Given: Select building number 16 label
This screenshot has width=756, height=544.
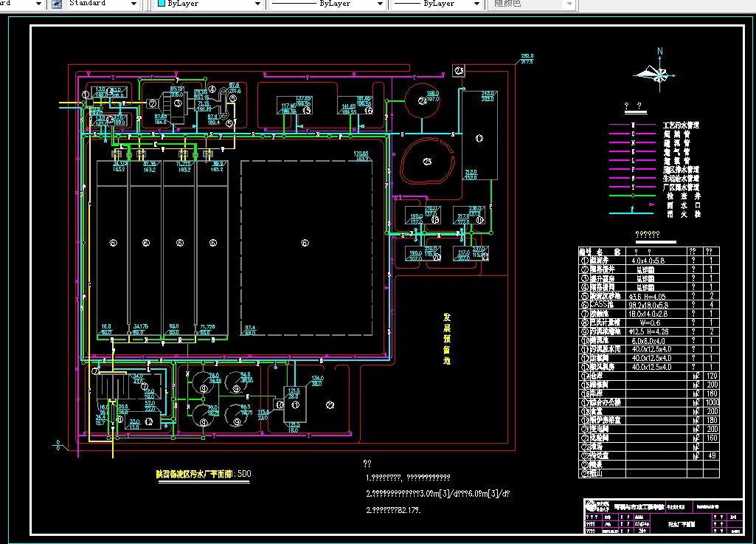Looking at the screenshot, I should (368, 111).
